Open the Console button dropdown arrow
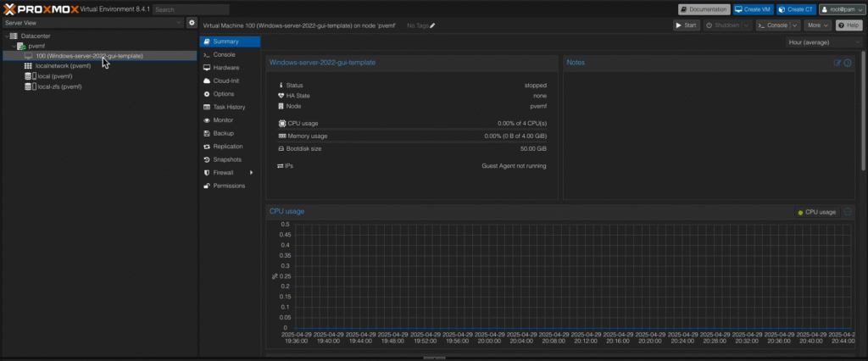This screenshot has height=361, width=868. pos(795,25)
